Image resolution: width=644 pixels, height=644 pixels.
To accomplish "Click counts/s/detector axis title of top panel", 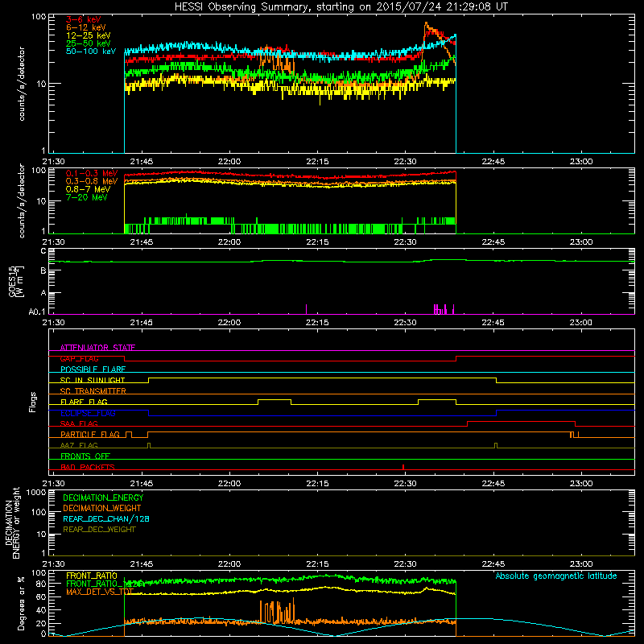I will (x=22, y=84).
